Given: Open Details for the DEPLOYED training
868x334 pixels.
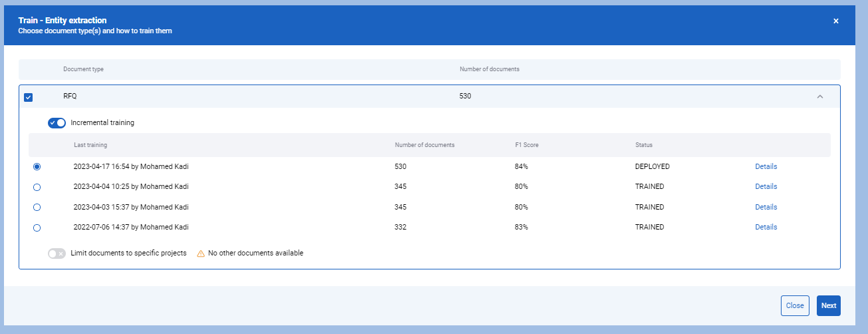Looking at the screenshot, I should [x=766, y=166].
